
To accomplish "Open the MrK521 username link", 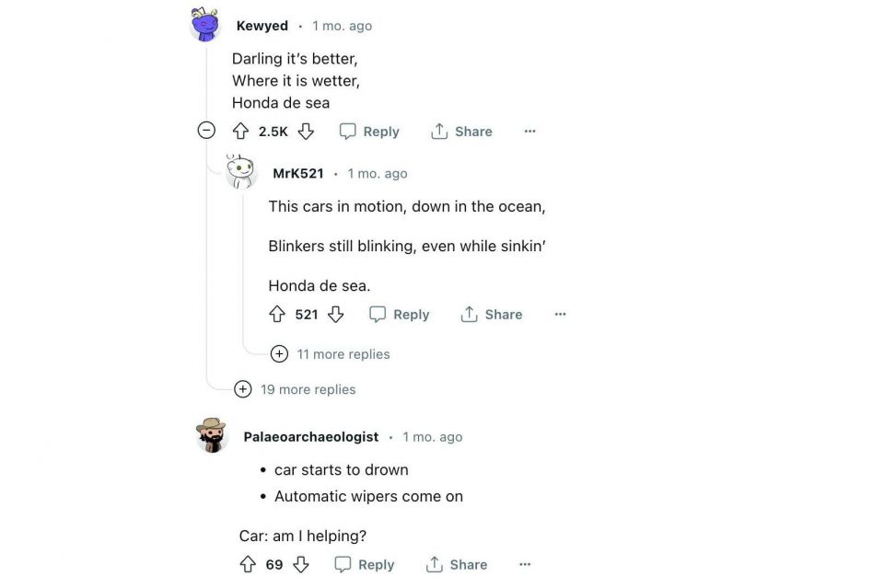I will pos(298,174).
